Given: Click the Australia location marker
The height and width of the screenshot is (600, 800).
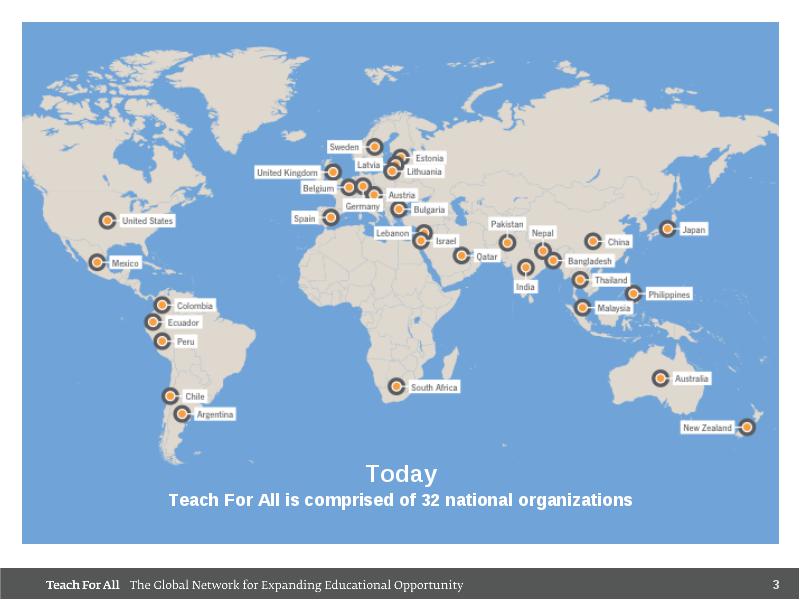Looking at the screenshot, I should (660, 378).
